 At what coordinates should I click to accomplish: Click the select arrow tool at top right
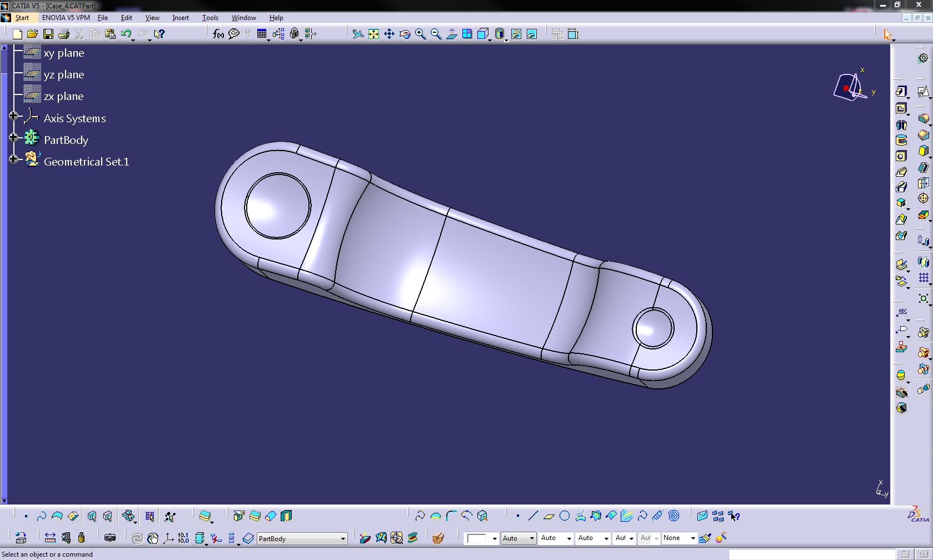pos(887,34)
